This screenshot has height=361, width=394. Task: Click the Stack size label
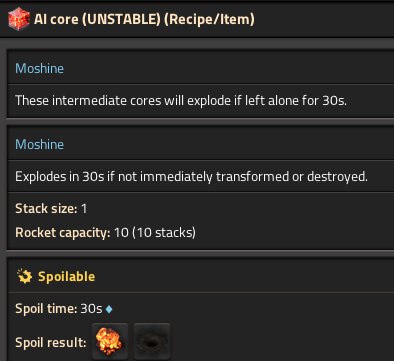46,209
